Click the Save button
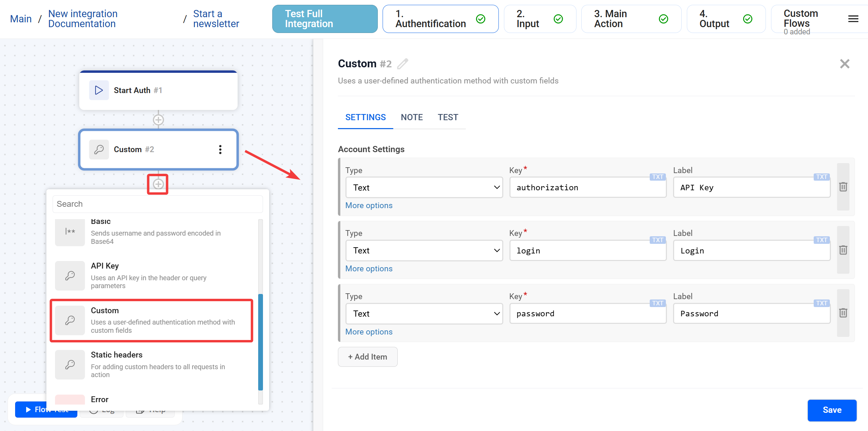The width and height of the screenshot is (868, 431). tap(832, 410)
